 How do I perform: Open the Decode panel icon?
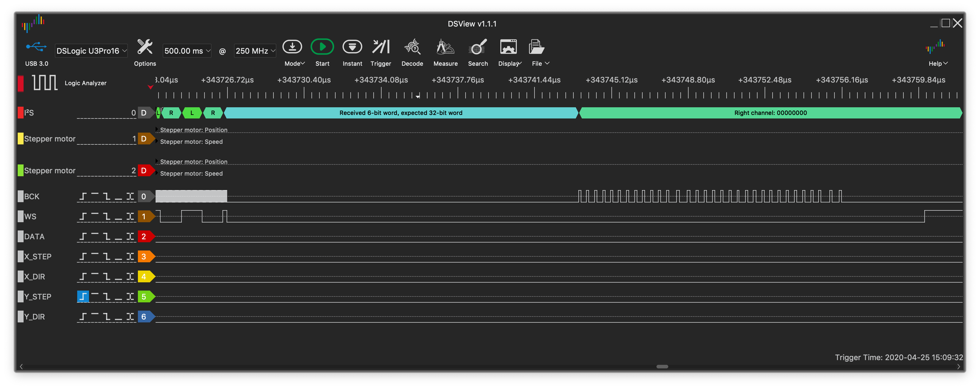(x=412, y=47)
